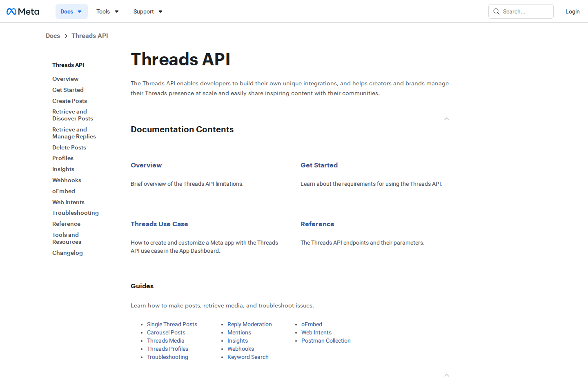The height and width of the screenshot is (392, 588).
Task: Open the Support dropdown menu
Action: [148, 11]
